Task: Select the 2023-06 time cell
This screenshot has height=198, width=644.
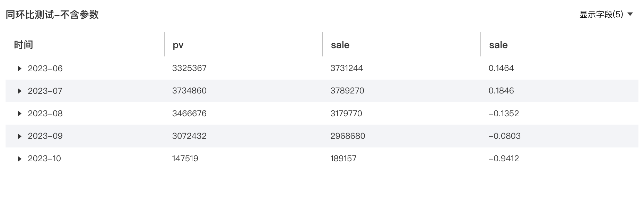Action: point(45,69)
